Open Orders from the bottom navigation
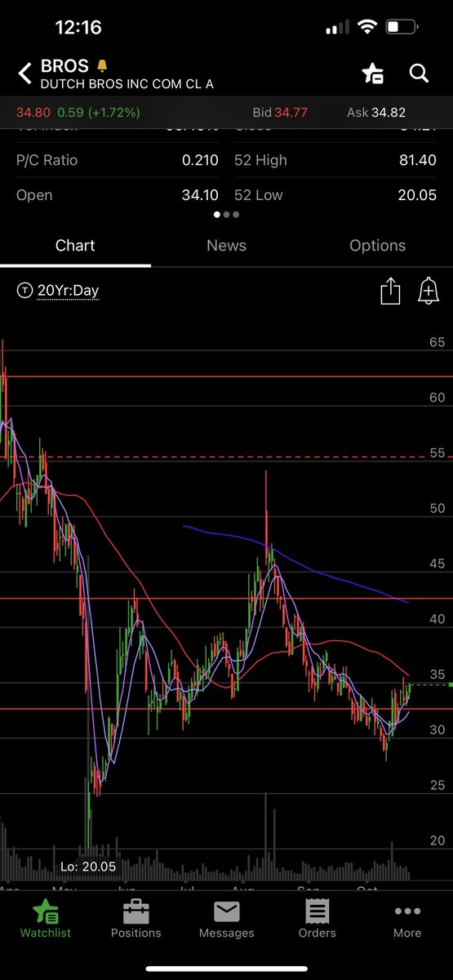Viewport: 453px width, 980px height. coord(317,918)
